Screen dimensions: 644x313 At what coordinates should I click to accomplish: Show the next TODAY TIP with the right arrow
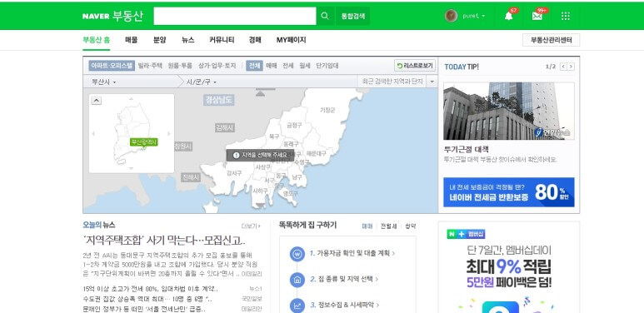click(x=571, y=67)
